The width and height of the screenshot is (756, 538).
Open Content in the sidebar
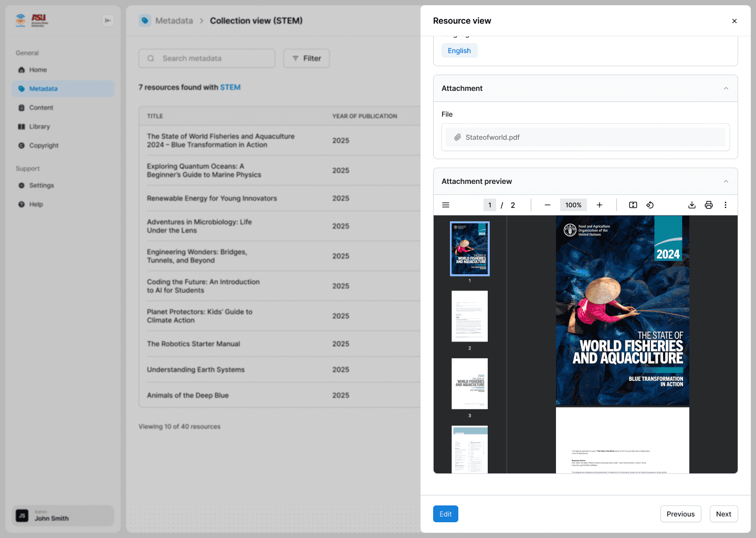(63, 108)
